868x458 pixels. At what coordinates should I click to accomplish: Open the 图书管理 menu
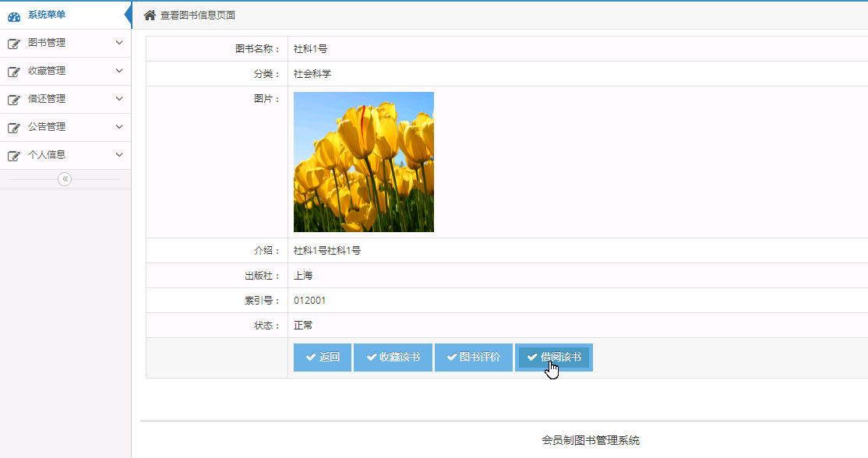point(65,43)
